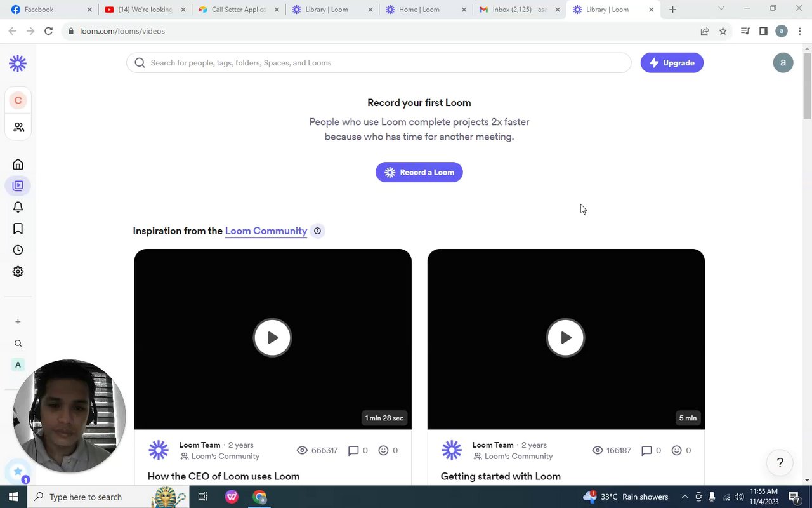Bookmark this page with the star icon
This screenshot has height=508, width=812.
click(x=723, y=31)
